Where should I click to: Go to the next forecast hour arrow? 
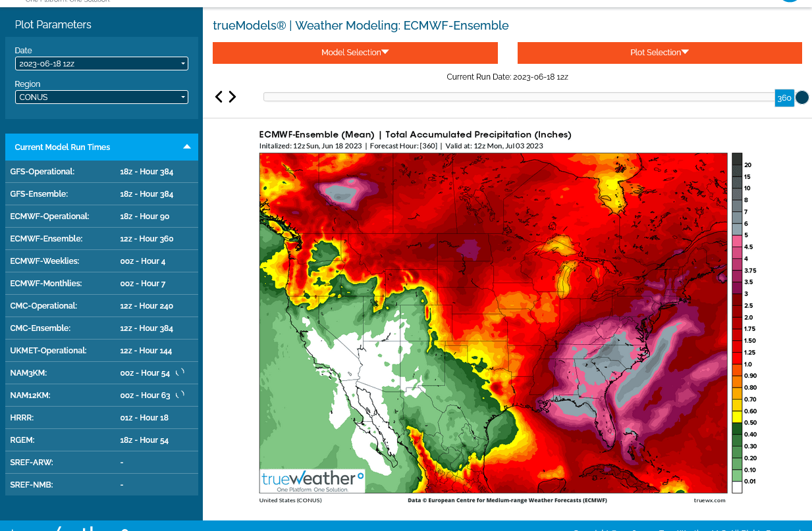(232, 97)
